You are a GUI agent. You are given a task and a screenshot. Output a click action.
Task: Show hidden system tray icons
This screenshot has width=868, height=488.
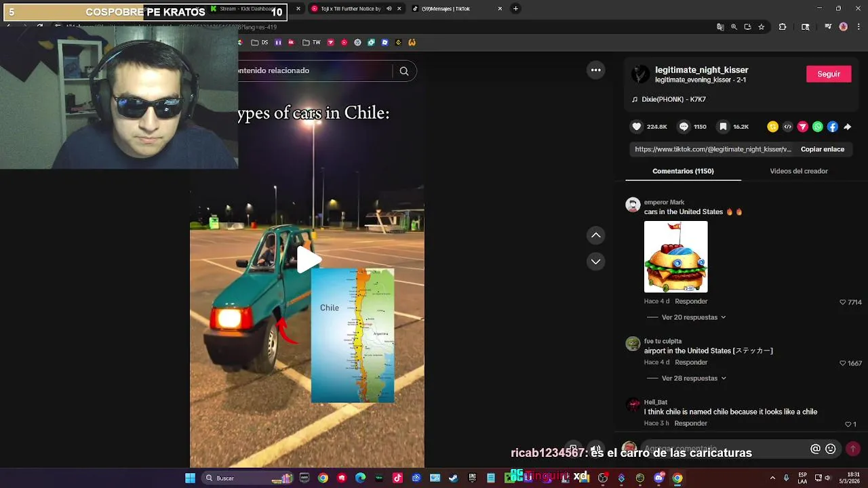[x=772, y=478]
